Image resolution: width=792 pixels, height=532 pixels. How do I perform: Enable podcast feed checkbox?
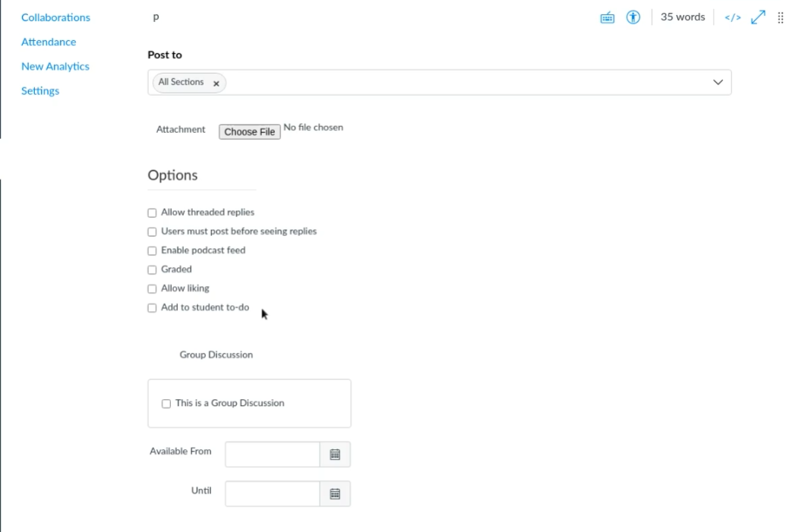152,251
